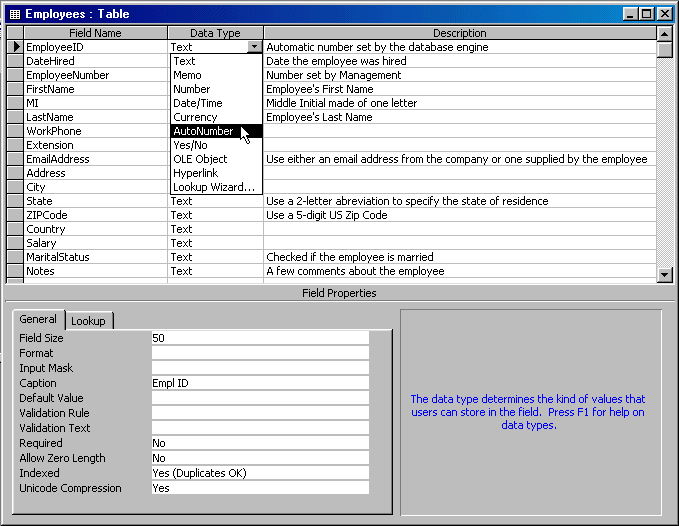The height and width of the screenshot is (526, 679).
Task: Click the vertical scrollbar thumb of the field grid
Action: 665,49
